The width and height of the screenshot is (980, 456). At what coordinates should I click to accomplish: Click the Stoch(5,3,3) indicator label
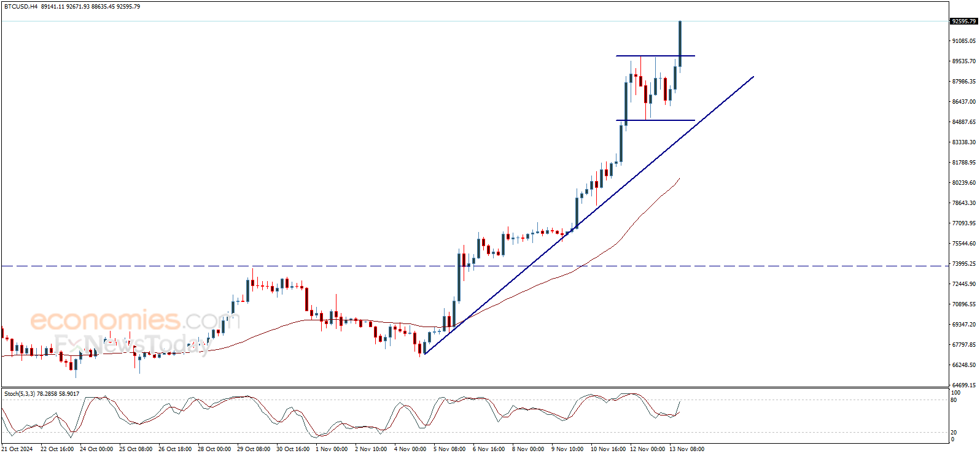tap(23, 394)
